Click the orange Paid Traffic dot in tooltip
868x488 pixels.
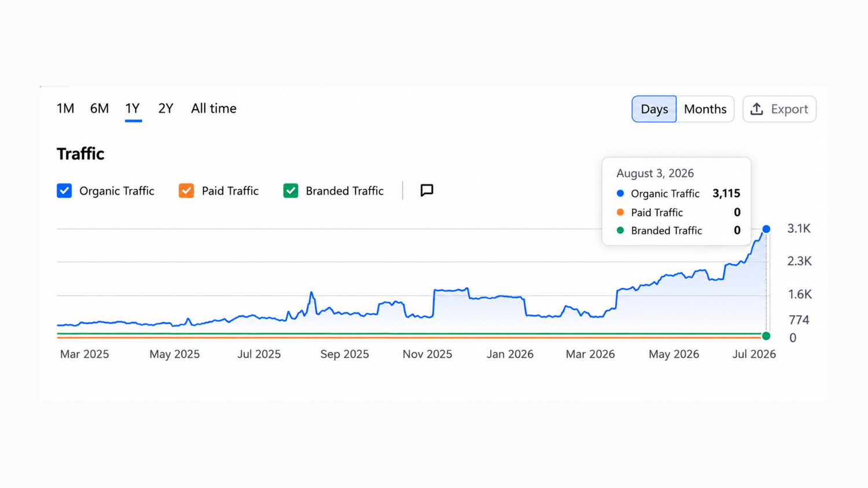pos(620,212)
